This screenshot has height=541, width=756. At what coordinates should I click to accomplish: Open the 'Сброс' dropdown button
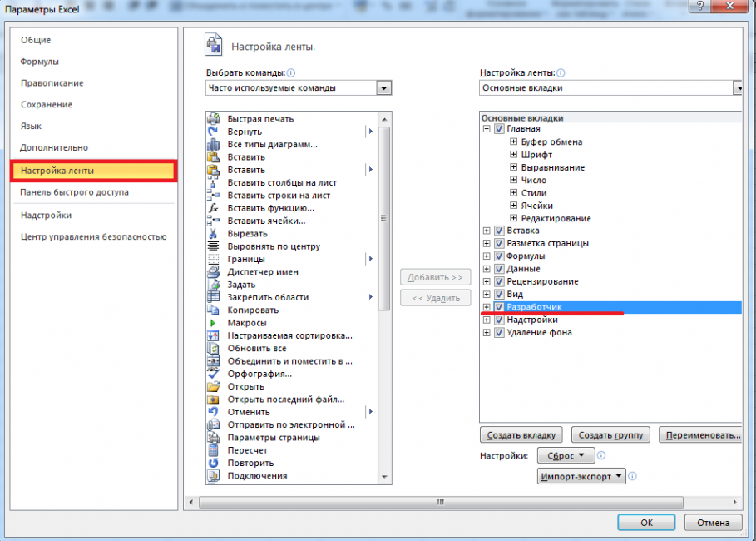(x=566, y=455)
